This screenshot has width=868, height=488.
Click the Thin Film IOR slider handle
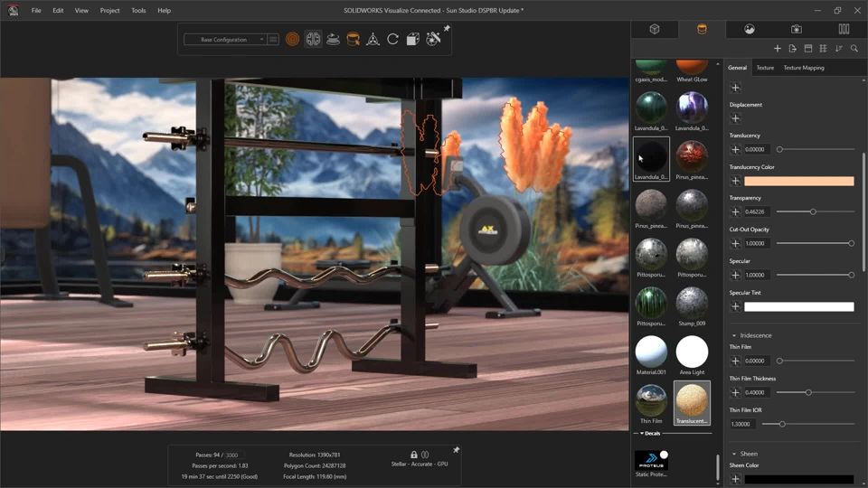pyautogui.click(x=782, y=425)
